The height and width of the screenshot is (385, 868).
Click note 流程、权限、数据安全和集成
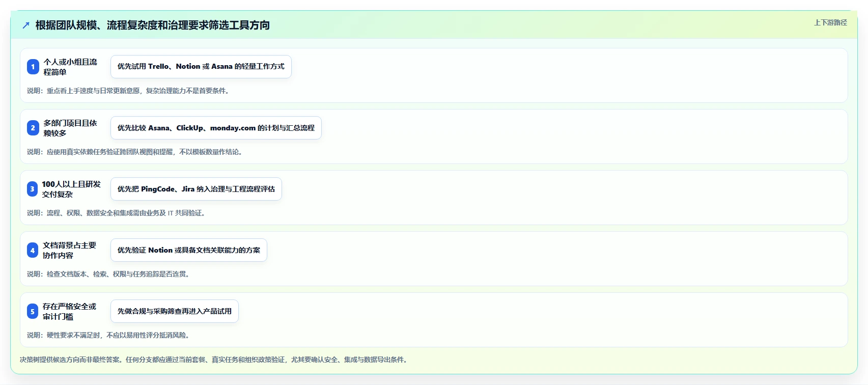[x=117, y=213]
